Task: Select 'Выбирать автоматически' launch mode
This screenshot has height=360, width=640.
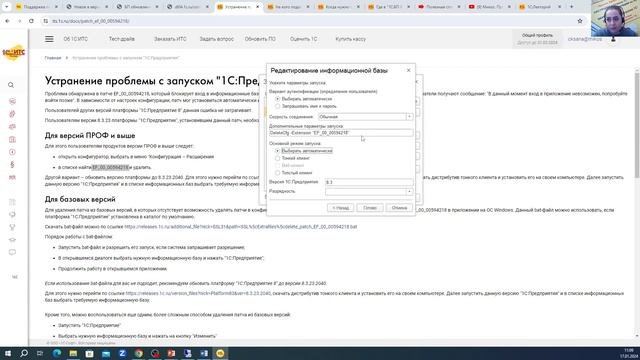Action: tap(278, 151)
